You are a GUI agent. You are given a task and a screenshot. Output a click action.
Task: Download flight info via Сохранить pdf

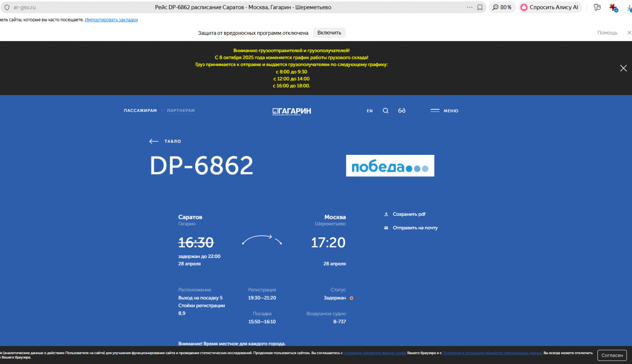[405, 214]
